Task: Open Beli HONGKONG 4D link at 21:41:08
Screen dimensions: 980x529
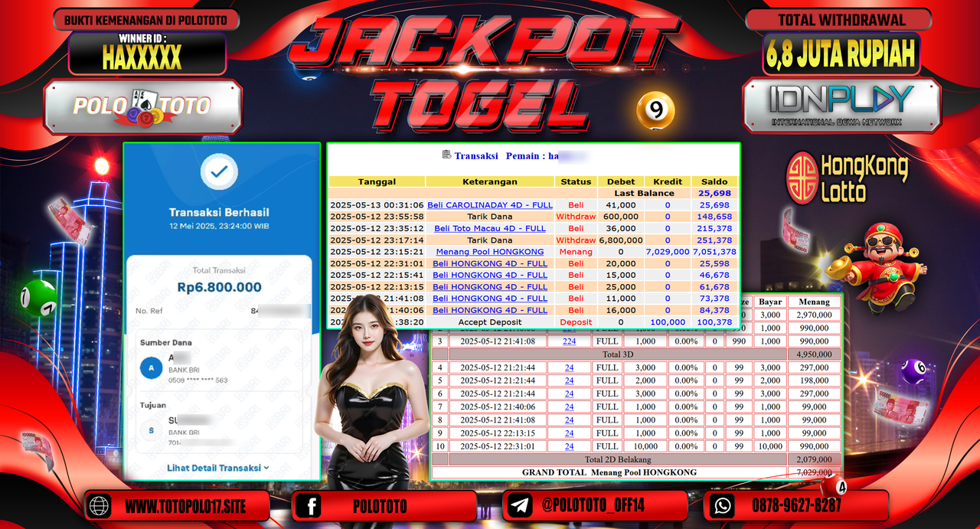Action: point(490,298)
